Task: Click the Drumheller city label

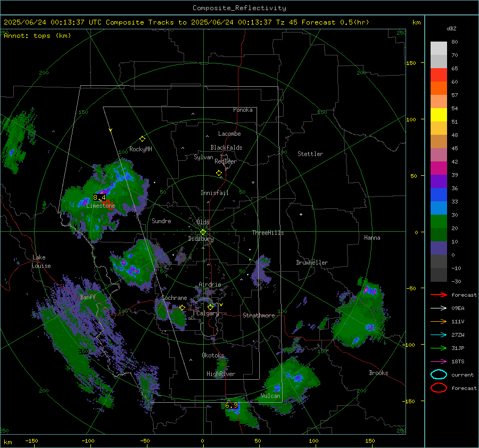Action: click(x=312, y=263)
